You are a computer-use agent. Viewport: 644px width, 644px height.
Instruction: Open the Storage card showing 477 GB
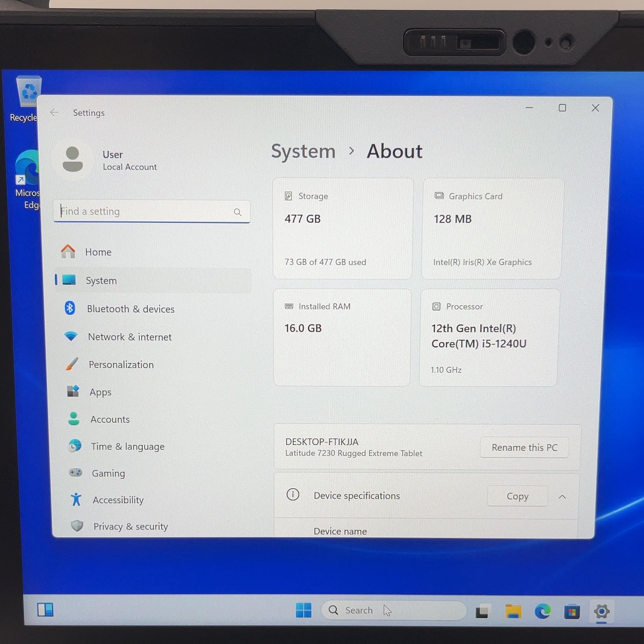coord(343,228)
